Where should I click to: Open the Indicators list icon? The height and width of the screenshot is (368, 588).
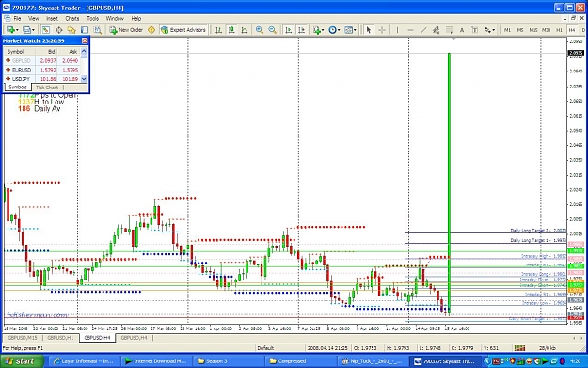click(317, 30)
